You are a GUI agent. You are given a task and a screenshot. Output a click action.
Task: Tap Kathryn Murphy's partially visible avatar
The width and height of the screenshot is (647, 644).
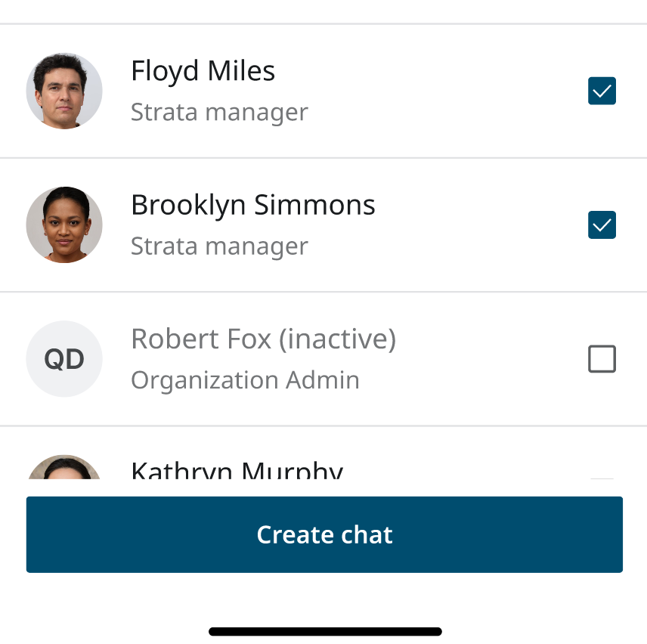[x=64, y=467]
